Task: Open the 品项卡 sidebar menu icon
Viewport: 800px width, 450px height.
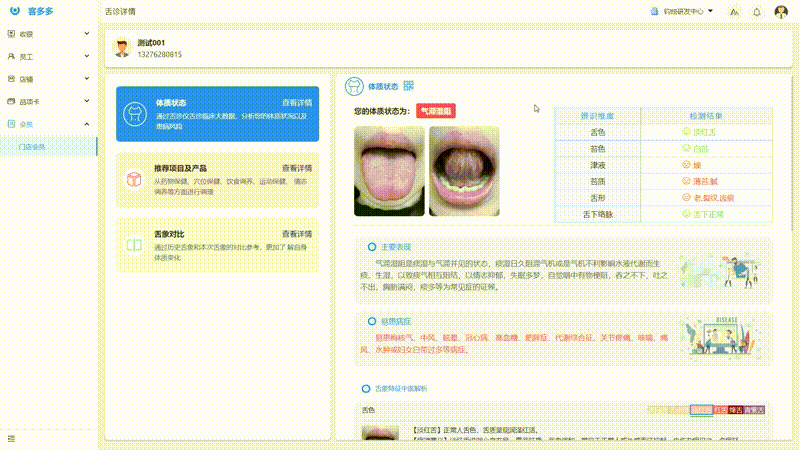Action: pyautogui.click(x=11, y=101)
